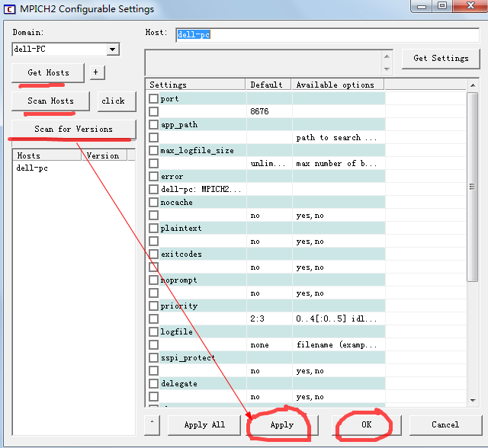Check the priority checkbox
Viewport: 488px width, 448px height.
tap(153, 306)
